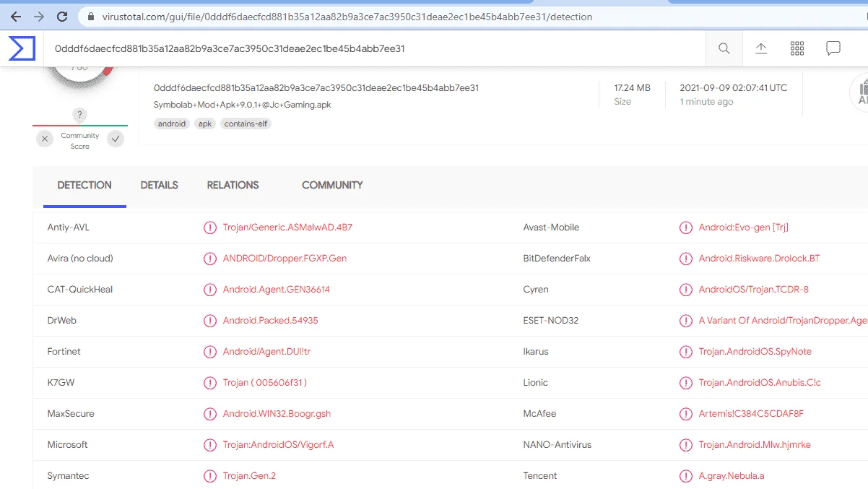This screenshot has height=489, width=868.
Task: Vote harmless with the checkmark button
Action: coord(116,139)
